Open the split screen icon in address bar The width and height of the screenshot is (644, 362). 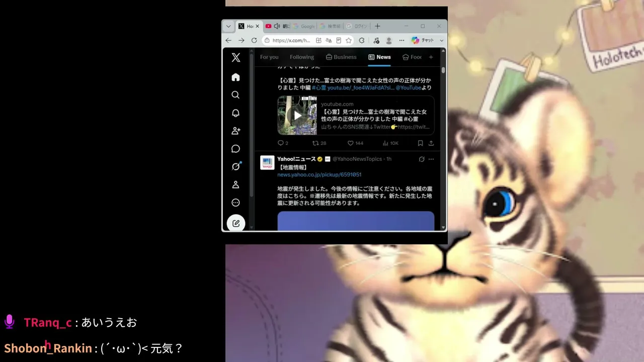(318, 40)
